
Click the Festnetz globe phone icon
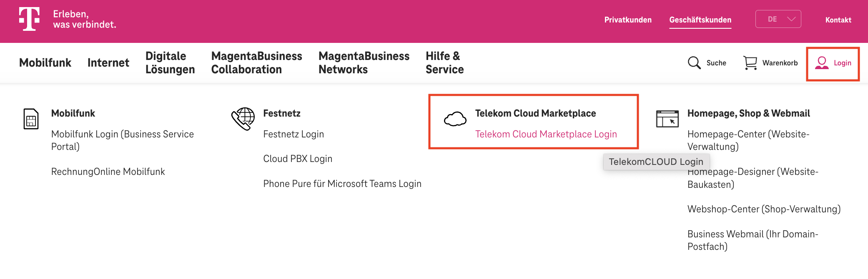click(243, 119)
